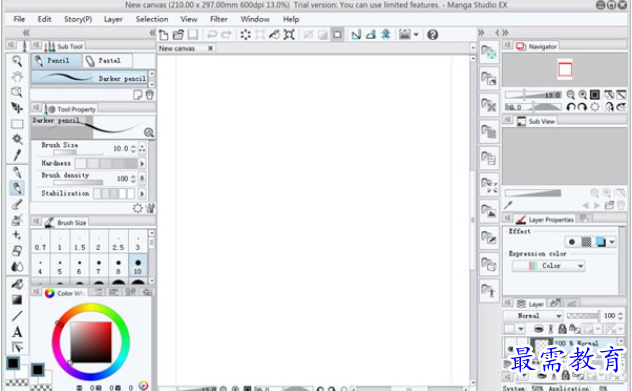Click the Undo arrow in the toolbar
The image size is (632, 391).
click(212, 35)
